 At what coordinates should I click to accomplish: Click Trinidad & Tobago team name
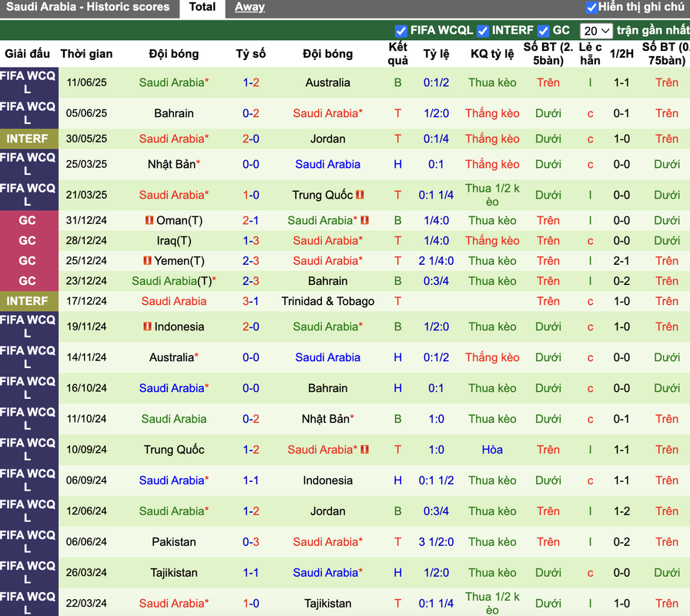328,301
